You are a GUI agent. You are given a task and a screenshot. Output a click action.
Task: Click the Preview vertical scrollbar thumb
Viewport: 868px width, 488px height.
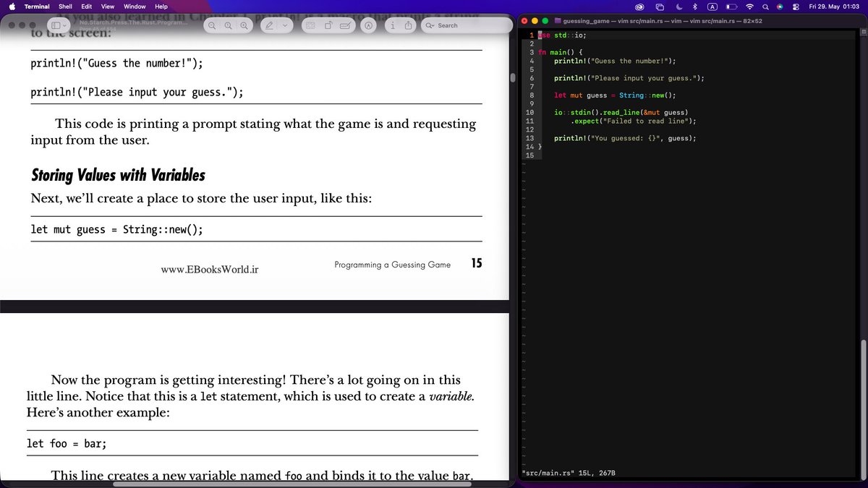[x=512, y=77]
